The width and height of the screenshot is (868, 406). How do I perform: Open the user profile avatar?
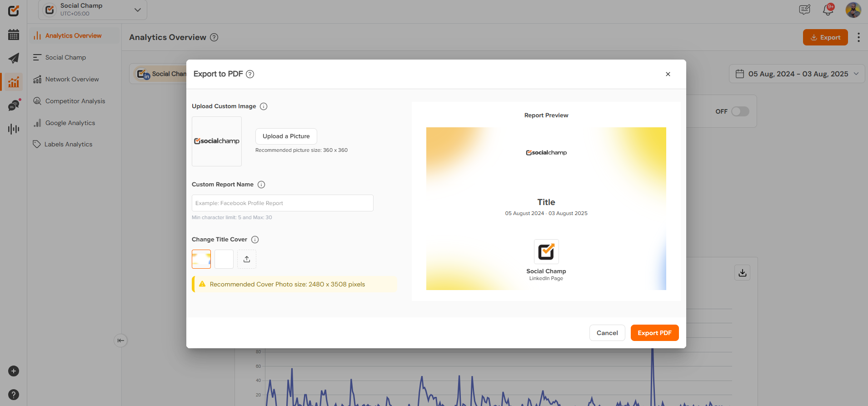pos(853,10)
